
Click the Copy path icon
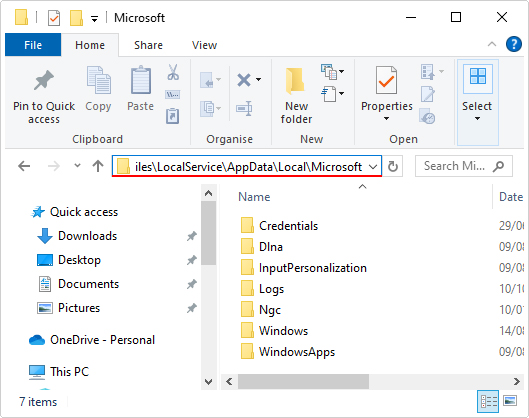click(x=172, y=94)
